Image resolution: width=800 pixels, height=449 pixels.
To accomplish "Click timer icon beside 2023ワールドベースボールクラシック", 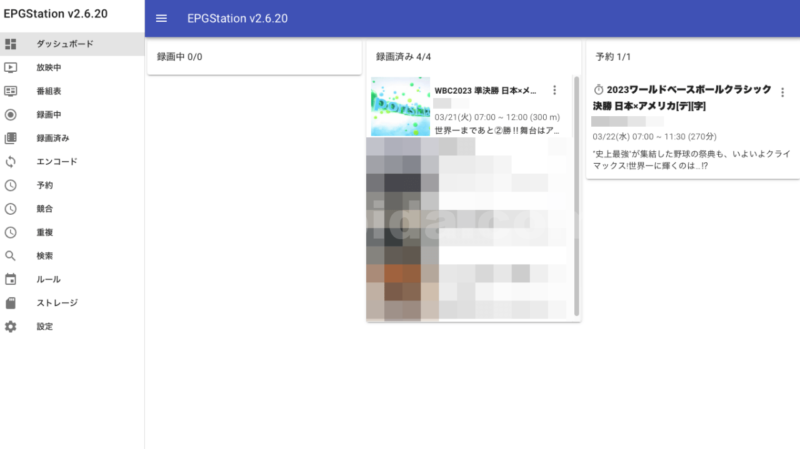I will coord(598,90).
